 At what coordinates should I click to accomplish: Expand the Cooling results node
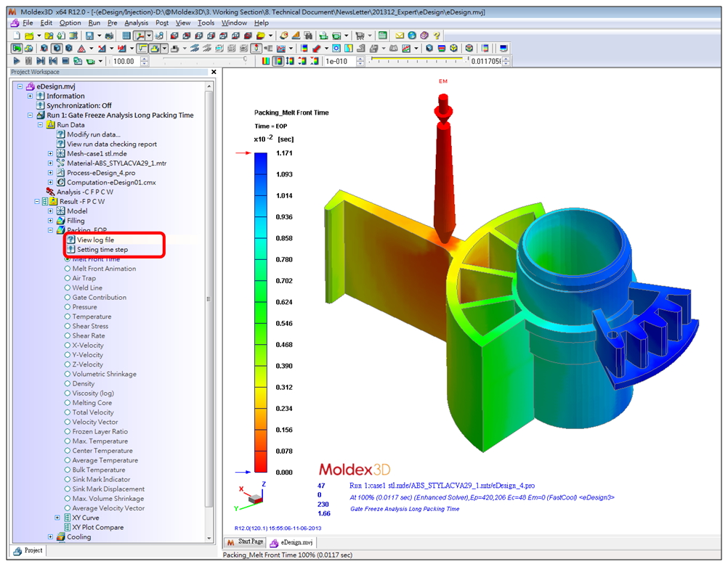click(x=51, y=537)
